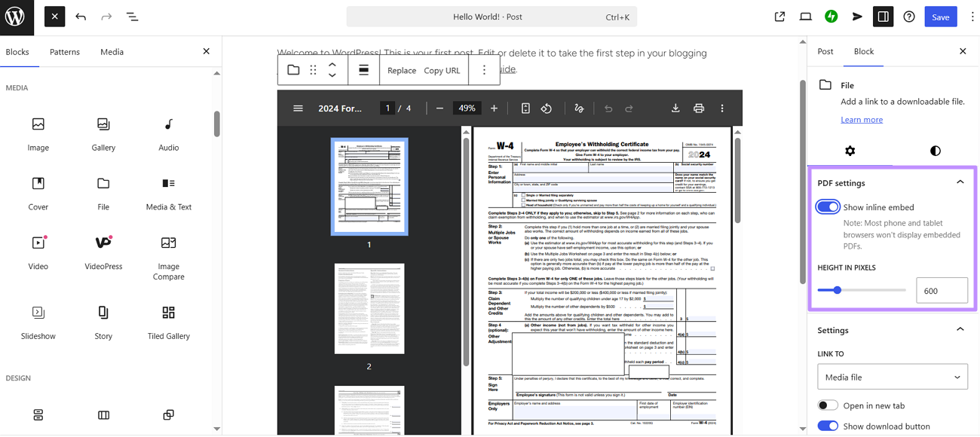Open the Post tab in the sidebar
The width and height of the screenshot is (980, 437).
tap(825, 51)
